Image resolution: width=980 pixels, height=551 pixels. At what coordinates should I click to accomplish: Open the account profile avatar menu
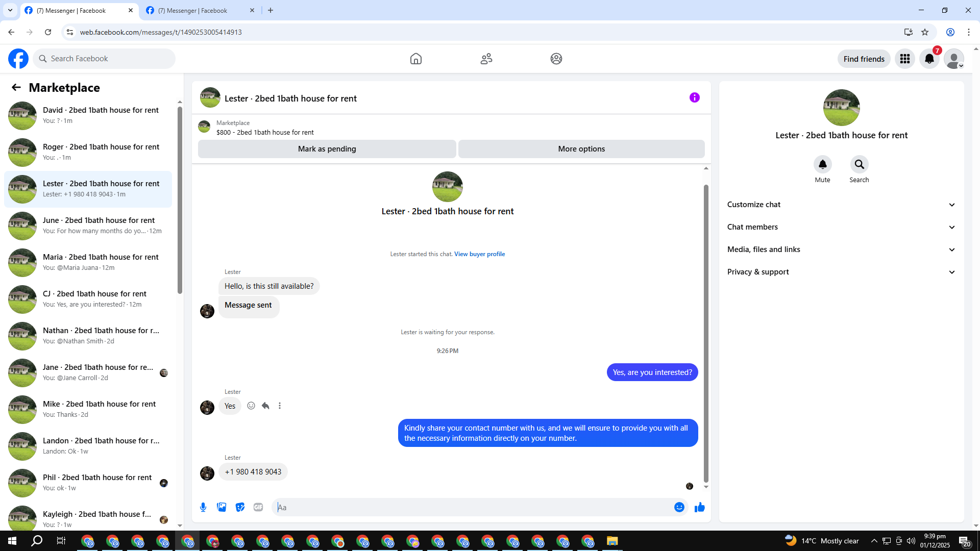click(x=954, y=59)
